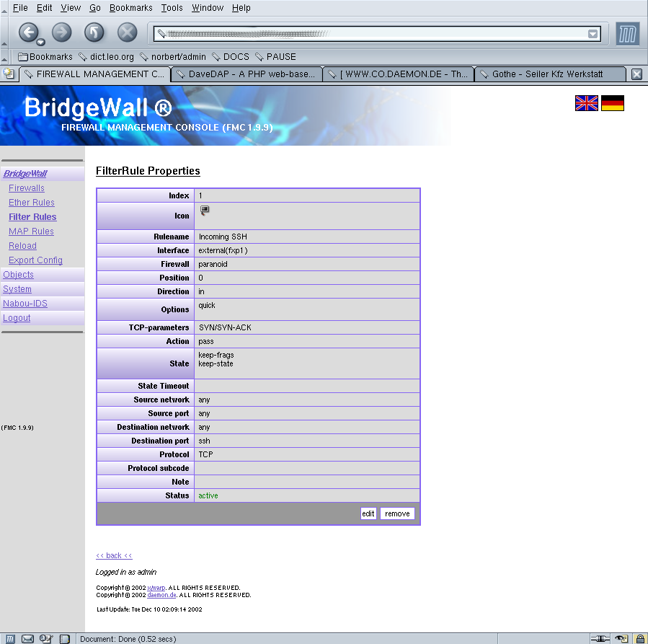Select the FIREWALL MANAGEMENT C... tab
This screenshot has width=648, height=644.
click(x=94, y=74)
